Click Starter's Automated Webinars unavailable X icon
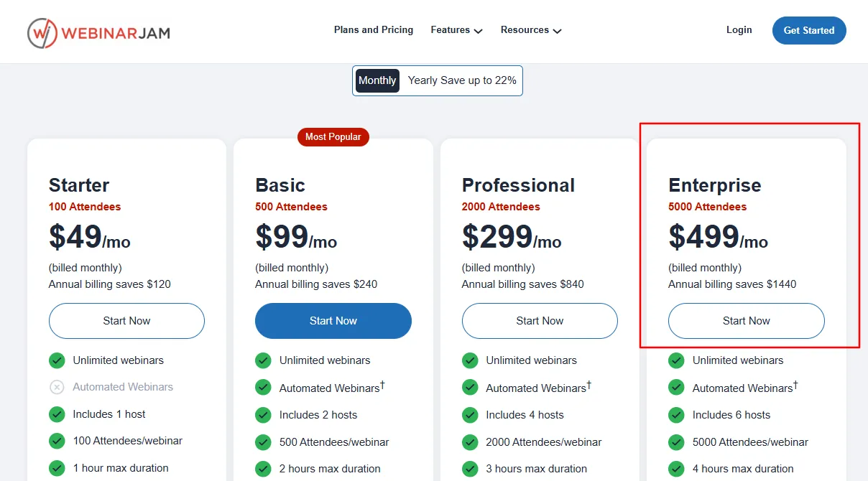This screenshot has width=868, height=481. [x=57, y=387]
